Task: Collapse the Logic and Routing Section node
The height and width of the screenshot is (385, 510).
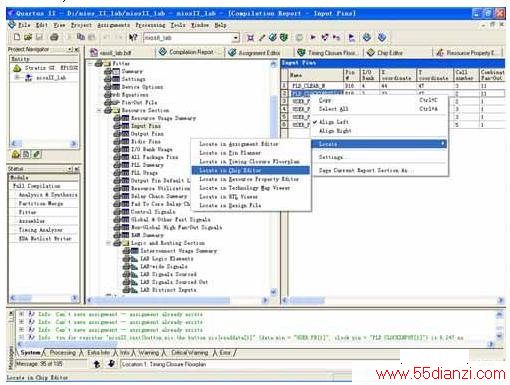Action: point(108,243)
